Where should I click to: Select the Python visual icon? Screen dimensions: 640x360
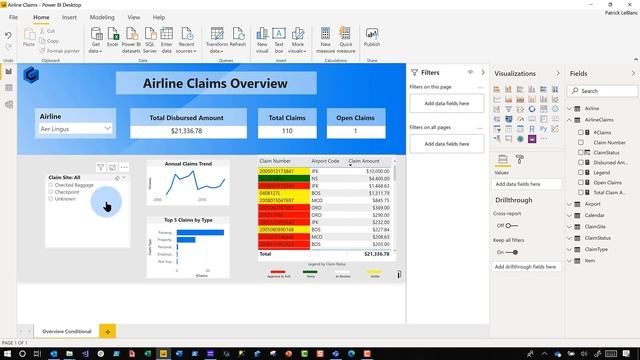tap(543, 129)
